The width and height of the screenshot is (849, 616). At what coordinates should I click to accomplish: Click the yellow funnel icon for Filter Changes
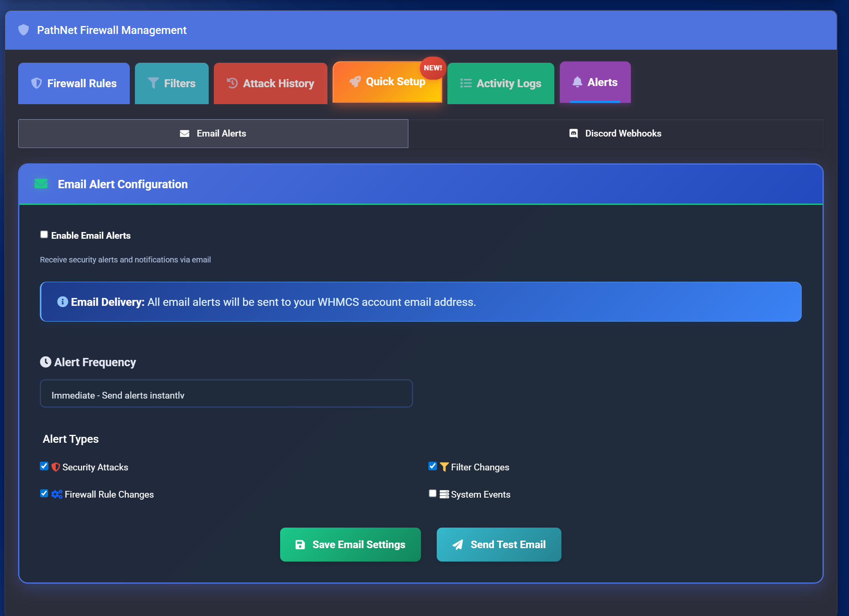pyautogui.click(x=444, y=467)
